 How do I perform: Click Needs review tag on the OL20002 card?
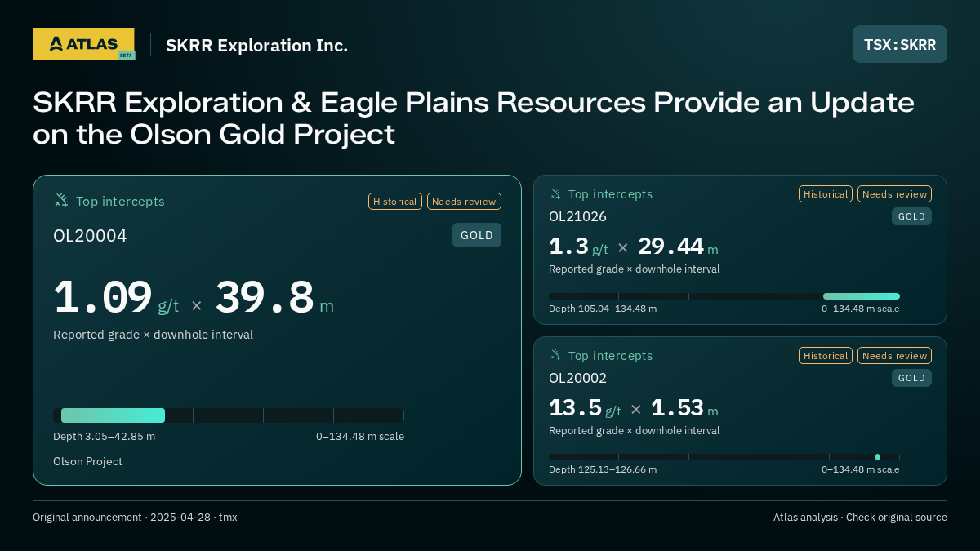pos(894,356)
